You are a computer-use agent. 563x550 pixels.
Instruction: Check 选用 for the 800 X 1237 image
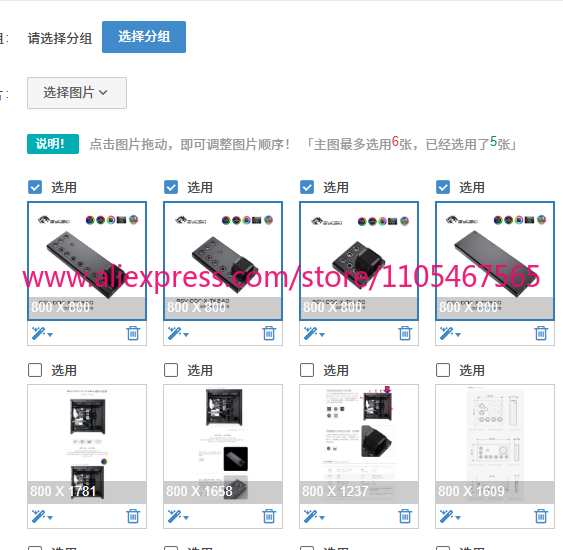point(307,370)
